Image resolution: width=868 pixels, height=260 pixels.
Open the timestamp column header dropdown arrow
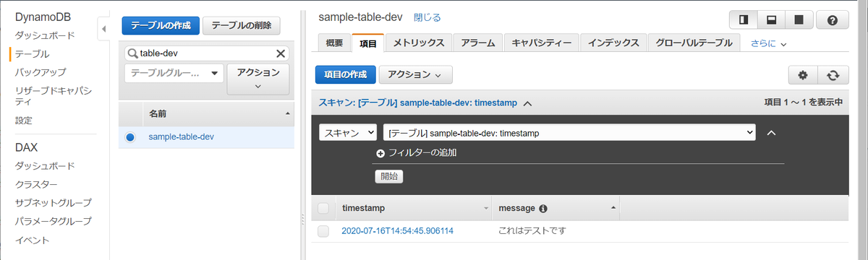(486, 208)
